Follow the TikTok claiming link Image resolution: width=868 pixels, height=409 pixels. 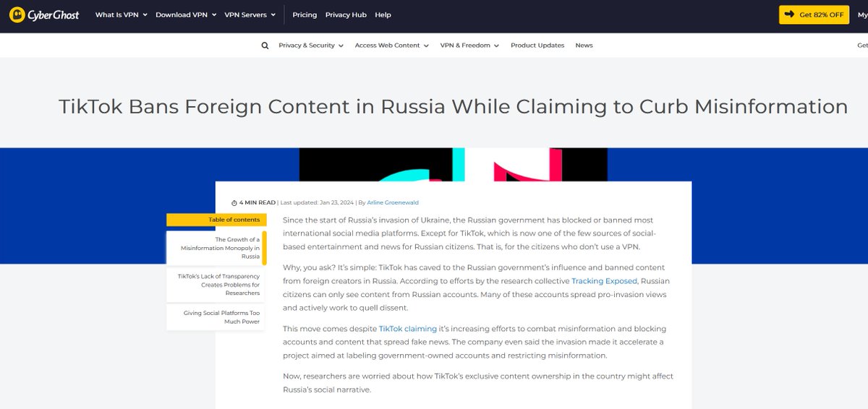(408, 329)
